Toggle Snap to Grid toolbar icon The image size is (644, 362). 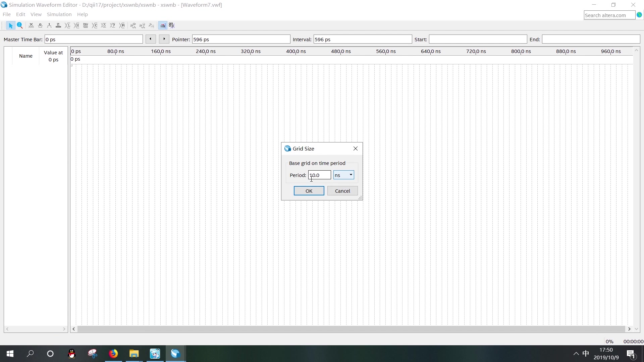(x=163, y=25)
